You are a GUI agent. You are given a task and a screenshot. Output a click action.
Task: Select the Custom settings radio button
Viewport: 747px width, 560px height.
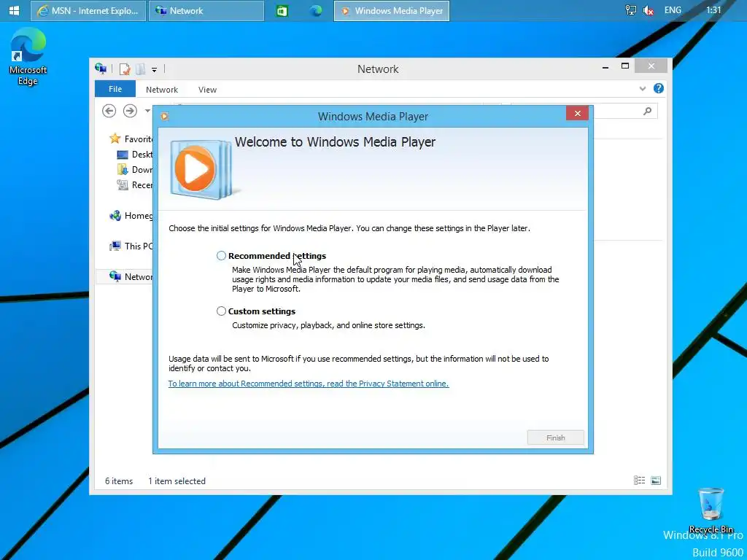coord(221,311)
